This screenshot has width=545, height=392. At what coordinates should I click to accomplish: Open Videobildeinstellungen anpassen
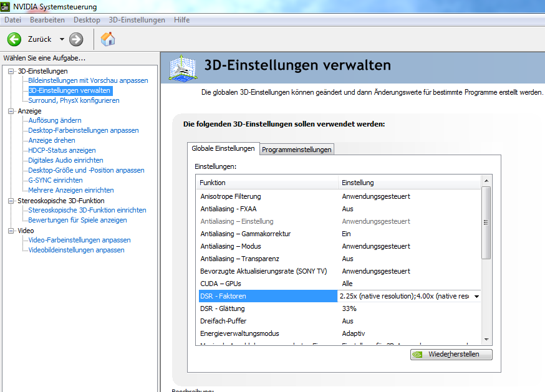(x=76, y=250)
